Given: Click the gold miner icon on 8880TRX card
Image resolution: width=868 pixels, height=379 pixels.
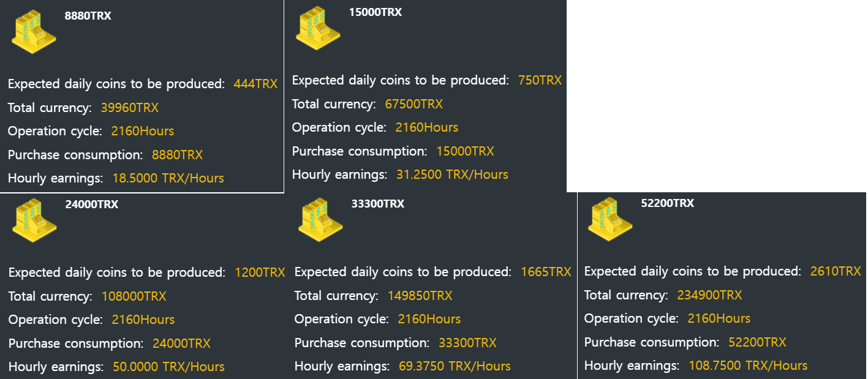Looking at the screenshot, I should pyautogui.click(x=34, y=32).
